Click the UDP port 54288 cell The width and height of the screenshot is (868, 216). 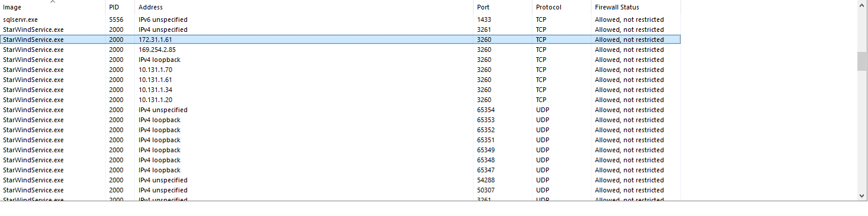coord(486,180)
